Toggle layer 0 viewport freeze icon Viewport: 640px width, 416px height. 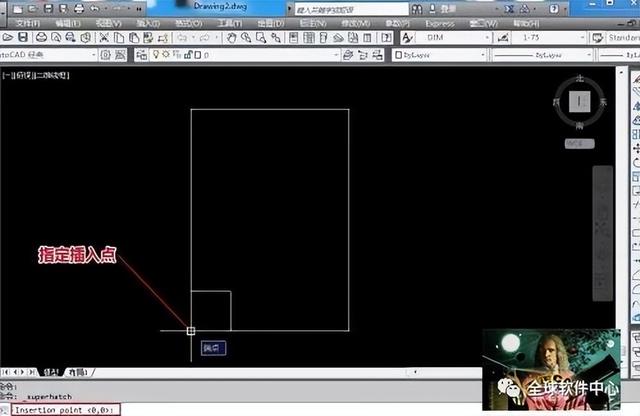tap(177, 54)
